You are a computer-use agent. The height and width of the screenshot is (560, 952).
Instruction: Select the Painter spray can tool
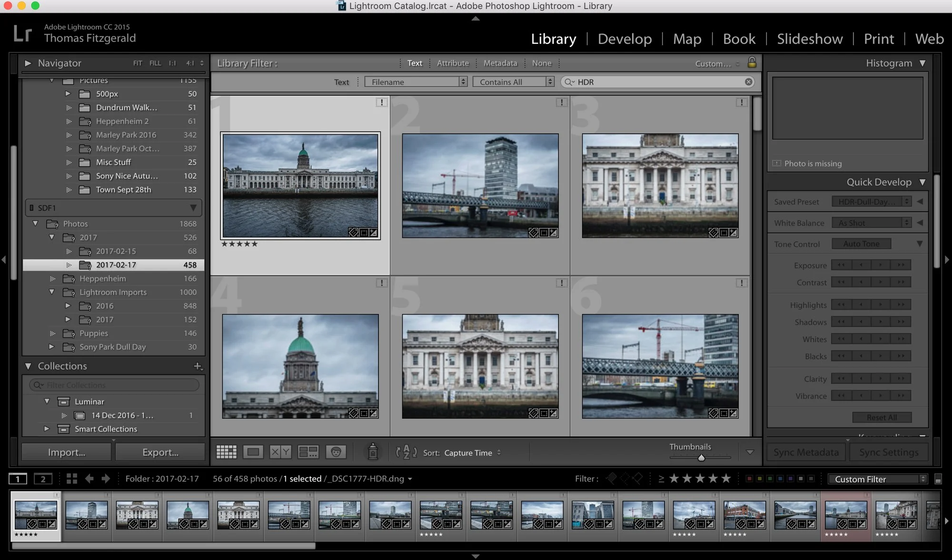[x=373, y=452]
